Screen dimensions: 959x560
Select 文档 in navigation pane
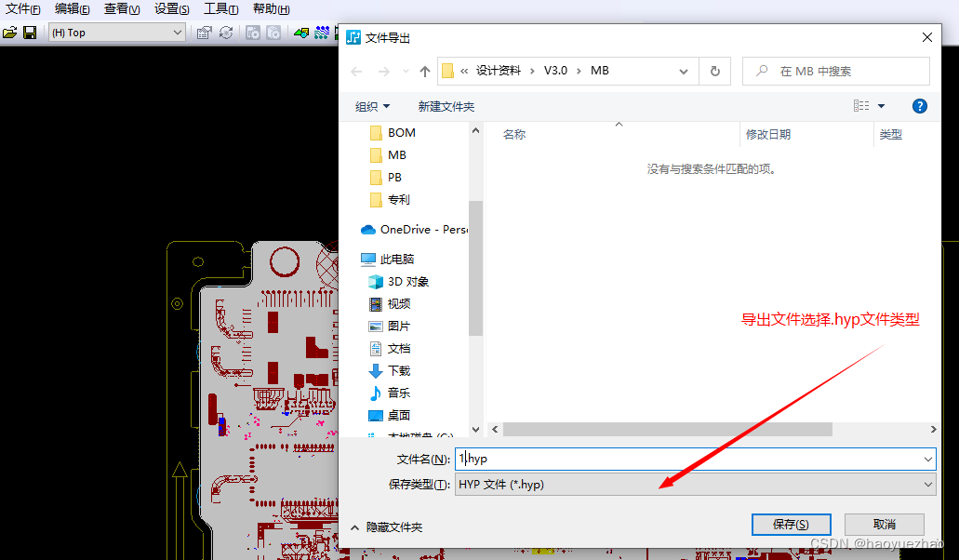tap(390, 349)
